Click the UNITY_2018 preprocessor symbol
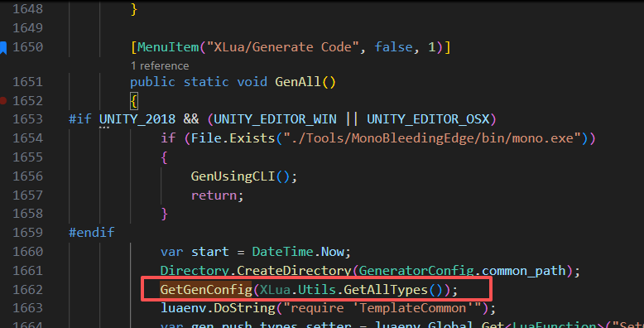 [x=137, y=119]
